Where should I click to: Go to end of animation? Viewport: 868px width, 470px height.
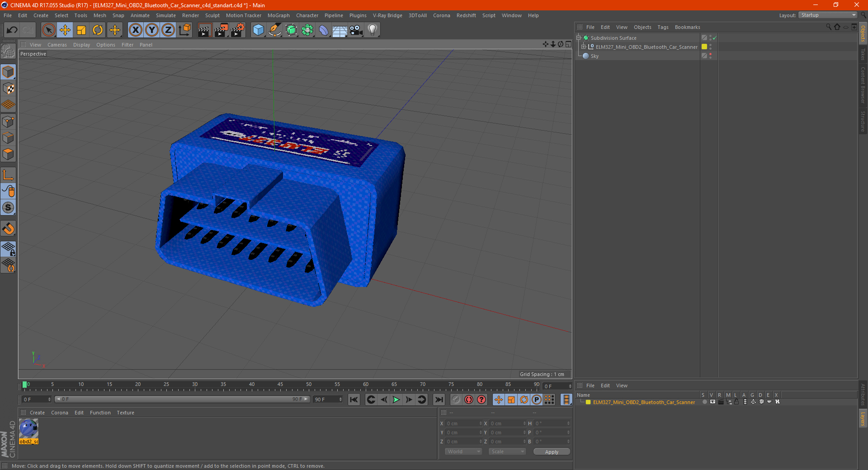coord(439,399)
